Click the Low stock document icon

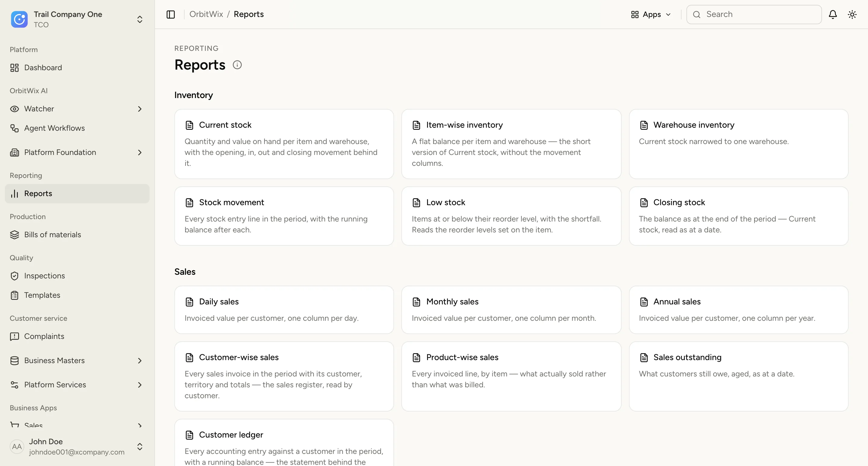416,202
